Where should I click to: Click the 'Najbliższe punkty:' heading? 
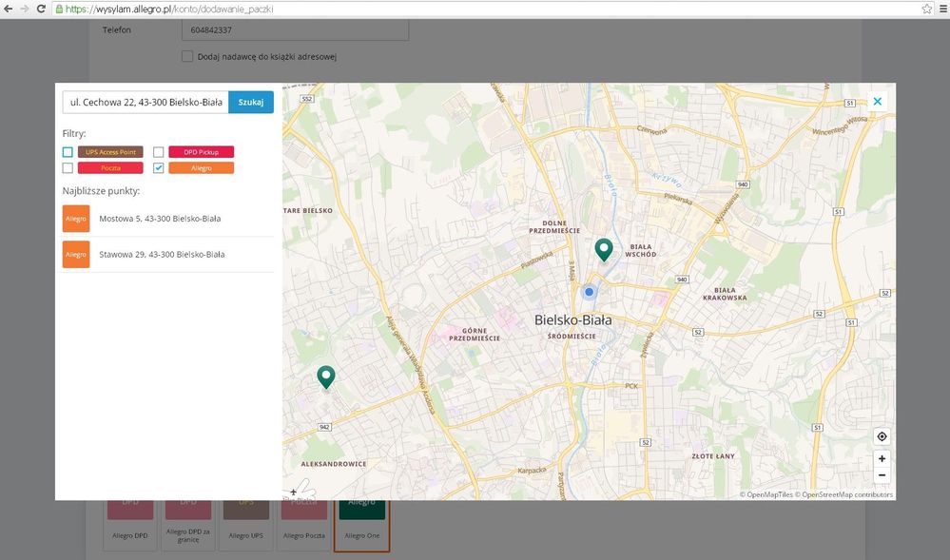pos(101,191)
